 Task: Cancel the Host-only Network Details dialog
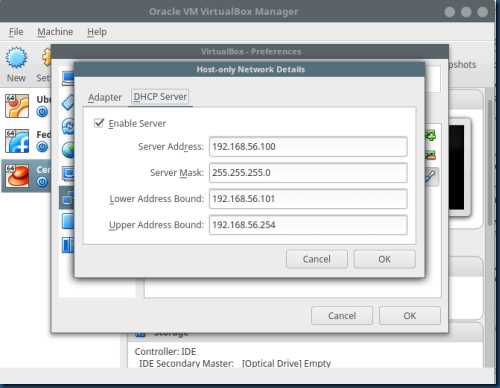317,259
